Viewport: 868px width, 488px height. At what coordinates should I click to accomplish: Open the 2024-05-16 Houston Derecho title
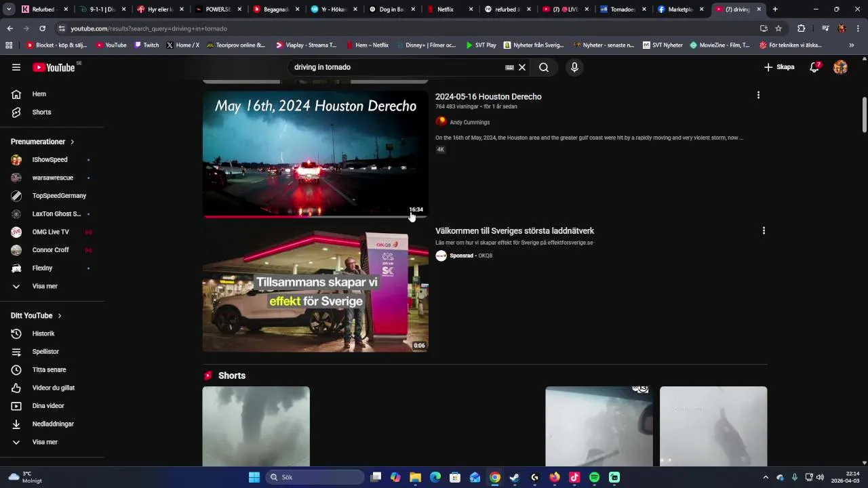[x=488, y=97]
